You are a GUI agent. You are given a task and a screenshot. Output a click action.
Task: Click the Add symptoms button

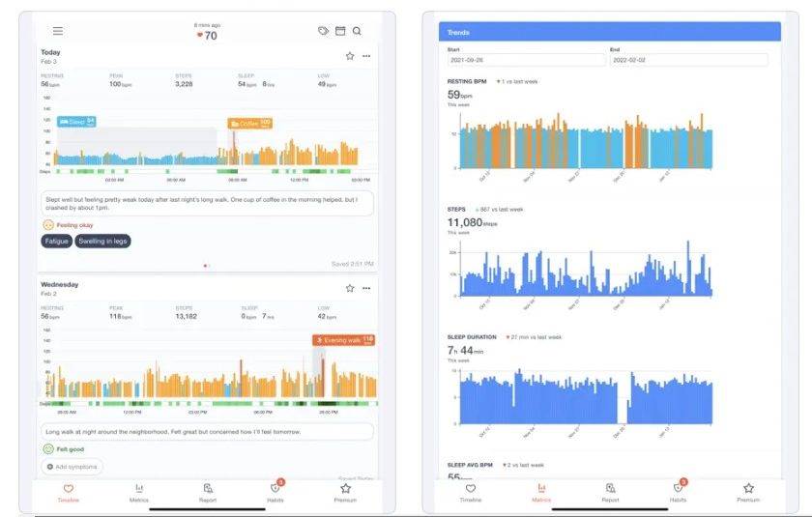click(72, 467)
